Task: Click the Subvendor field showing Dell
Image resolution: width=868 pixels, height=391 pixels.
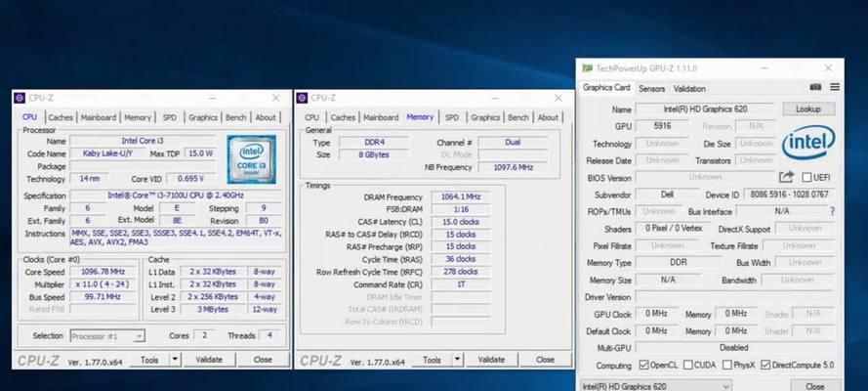Action: pyautogui.click(x=667, y=195)
